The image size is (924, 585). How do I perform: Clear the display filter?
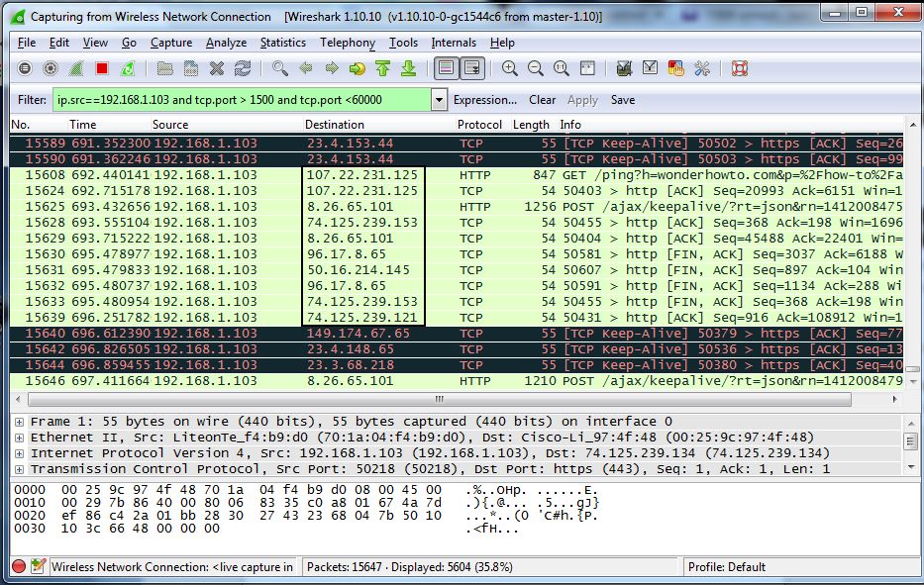click(x=542, y=100)
